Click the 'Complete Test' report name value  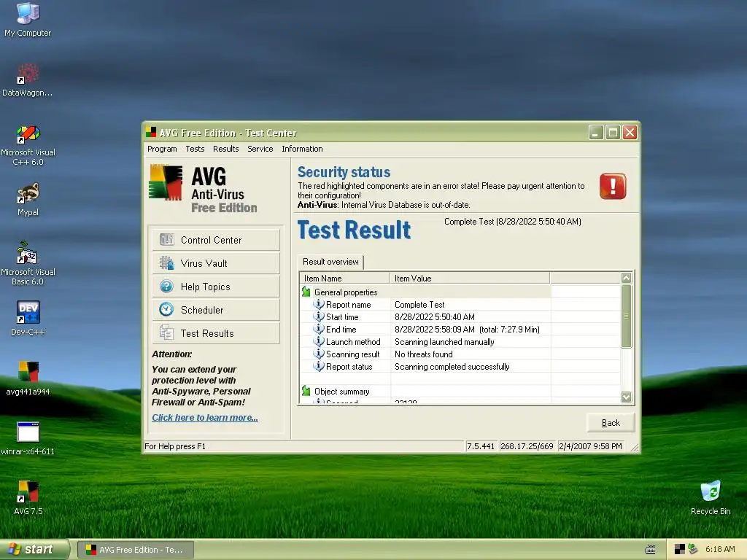tap(419, 305)
